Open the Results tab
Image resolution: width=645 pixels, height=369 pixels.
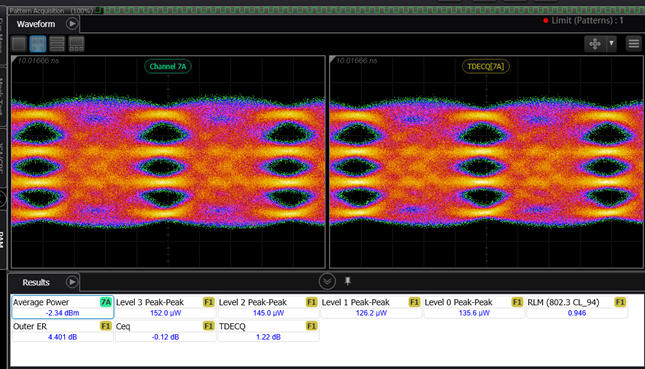tap(36, 282)
